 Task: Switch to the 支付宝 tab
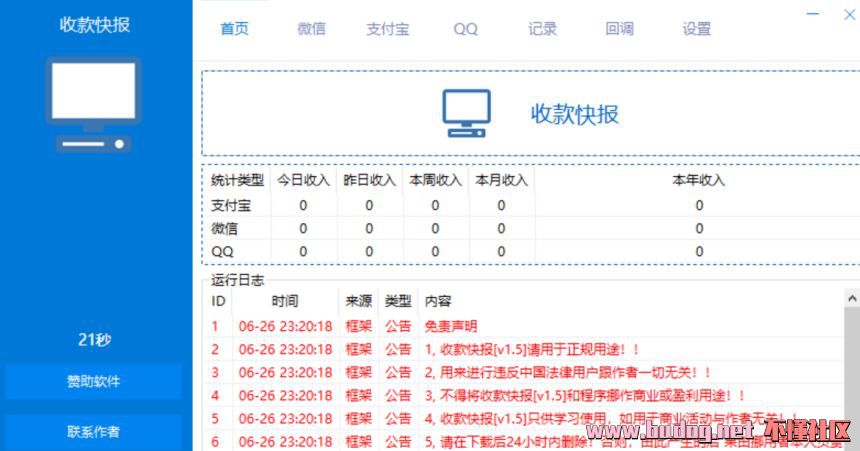[388, 29]
